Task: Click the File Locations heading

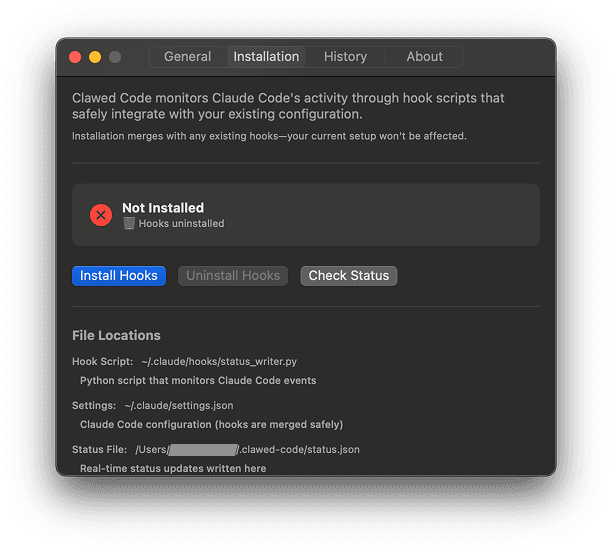Action: click(116, 335)
